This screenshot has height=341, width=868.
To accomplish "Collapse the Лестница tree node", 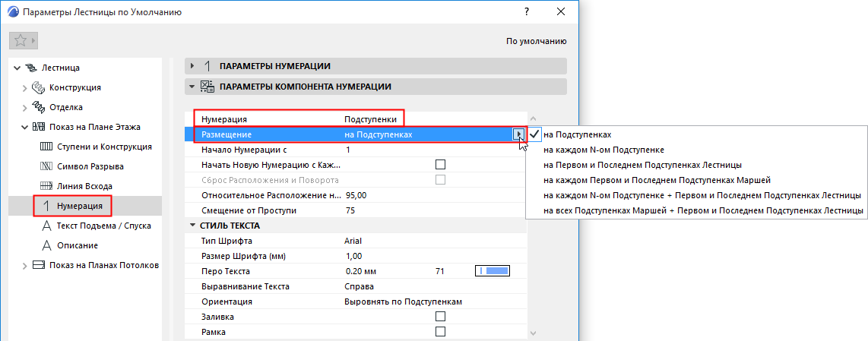I will coord(17,68).
